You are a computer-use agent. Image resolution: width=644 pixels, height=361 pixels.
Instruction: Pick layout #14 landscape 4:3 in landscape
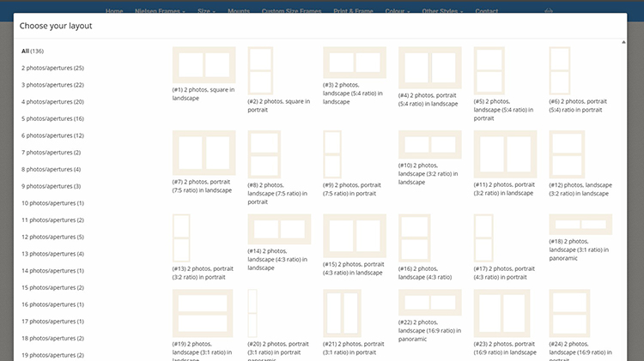pyautogui.click(x=279, y=230)
